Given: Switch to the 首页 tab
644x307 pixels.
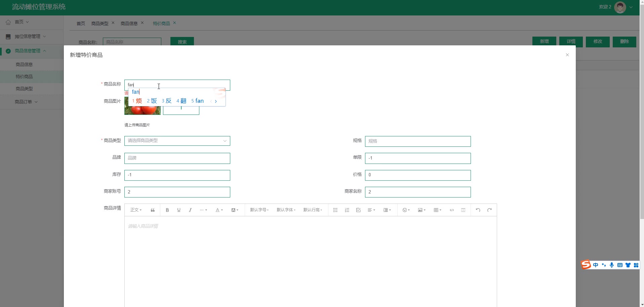Looking at the screenshot, I should click(81, 24).
